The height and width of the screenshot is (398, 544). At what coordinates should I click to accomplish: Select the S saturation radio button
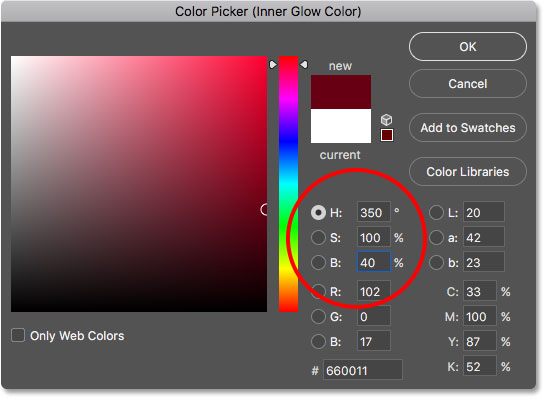click(318, 238)
